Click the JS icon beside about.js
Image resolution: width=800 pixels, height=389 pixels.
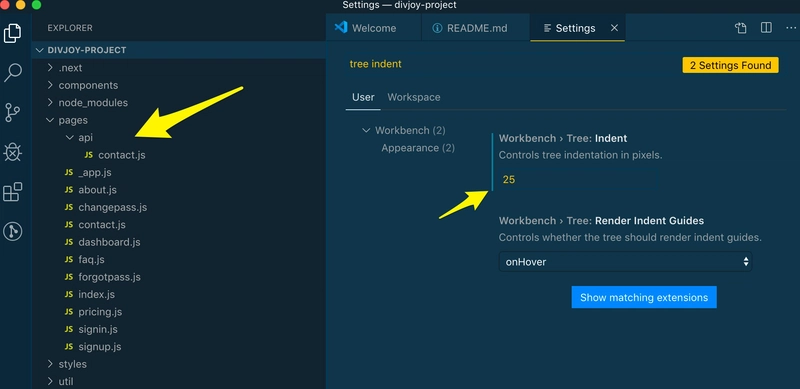point(69,190)
